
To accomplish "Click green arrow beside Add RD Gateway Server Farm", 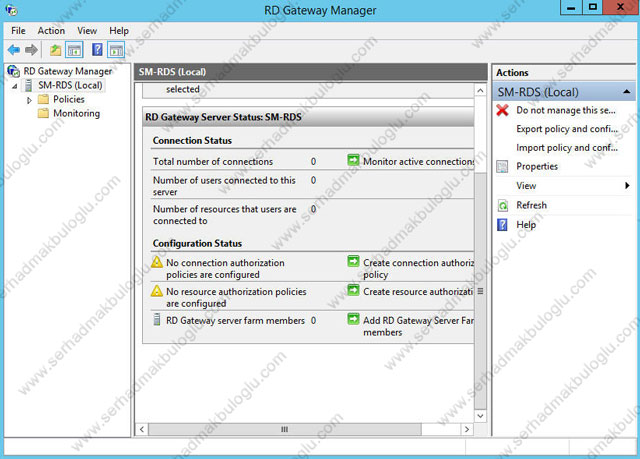I will point(353,319).
